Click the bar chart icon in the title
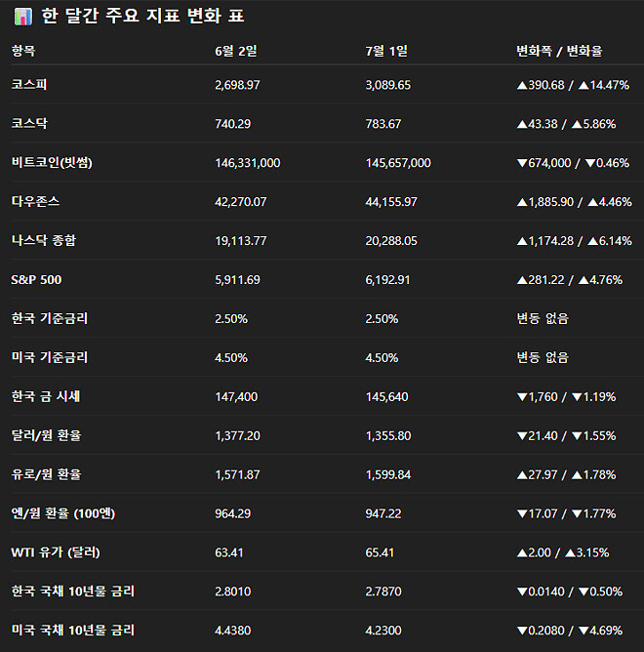The height and width of the screenshot is (652, 644). click(x=22, y=17)
